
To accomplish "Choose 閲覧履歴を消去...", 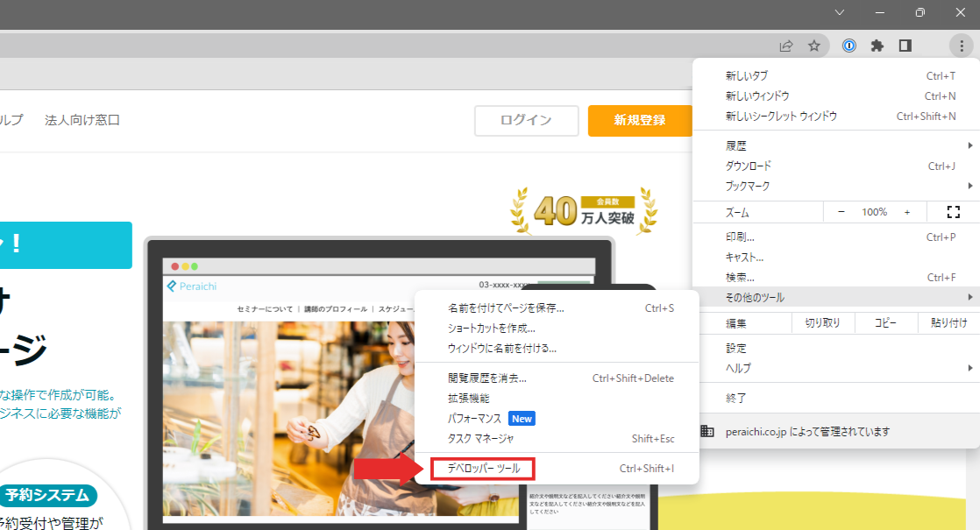I will coord(557,378).
